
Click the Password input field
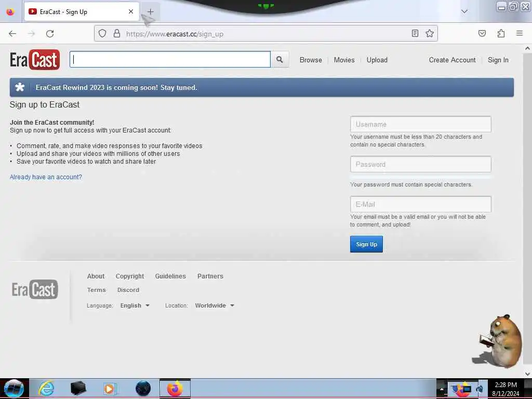click(x=420, y=164)
